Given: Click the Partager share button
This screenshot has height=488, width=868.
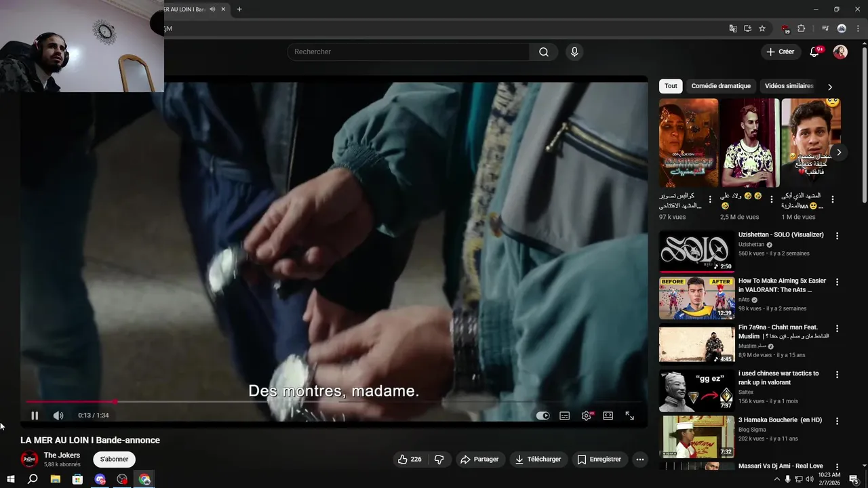Looking at the screenshot, I should tap(479, 460).
